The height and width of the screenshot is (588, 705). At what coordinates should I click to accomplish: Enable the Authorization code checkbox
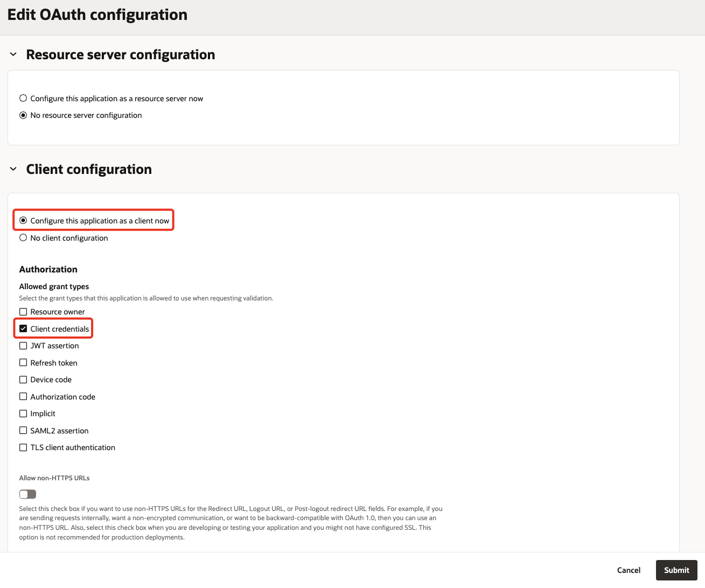(x=23, y=397)
